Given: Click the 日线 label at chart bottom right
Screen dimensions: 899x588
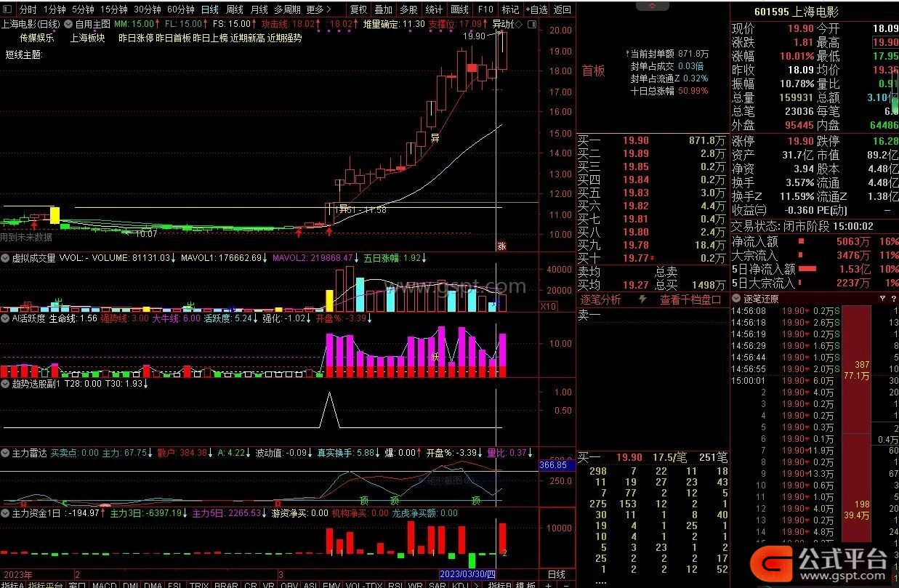Looking at the screenshot, I should point(556,573).
